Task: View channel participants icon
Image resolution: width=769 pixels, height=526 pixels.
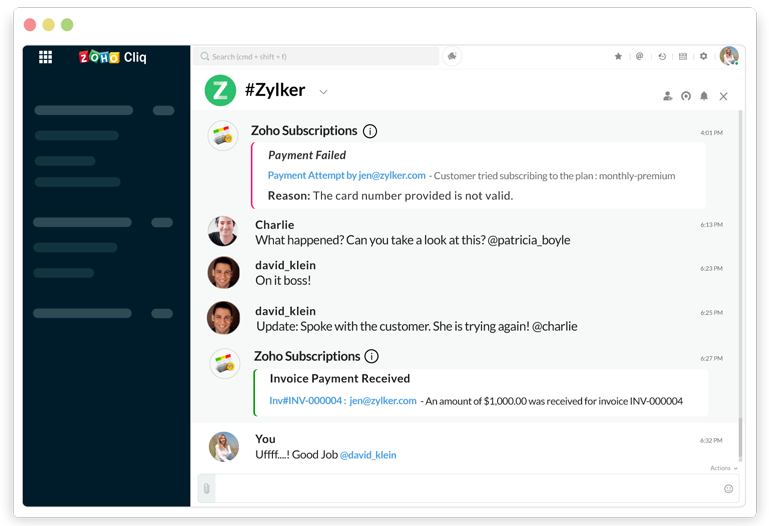Action: click(x=667, y=96)
